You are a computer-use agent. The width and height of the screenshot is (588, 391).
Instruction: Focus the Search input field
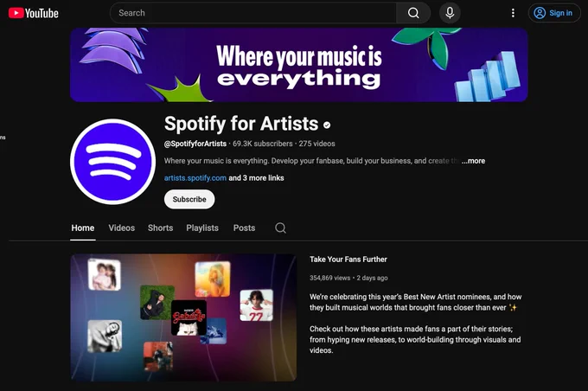pos(253,13)
